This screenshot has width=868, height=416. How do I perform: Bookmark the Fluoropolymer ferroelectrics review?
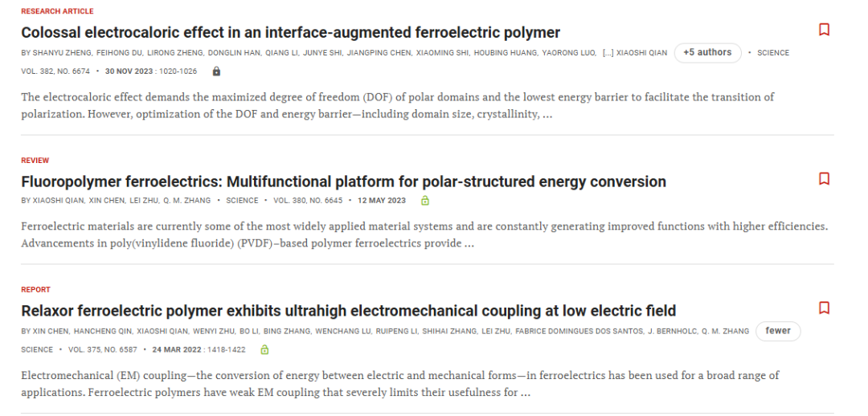click(x=824, y=178)
